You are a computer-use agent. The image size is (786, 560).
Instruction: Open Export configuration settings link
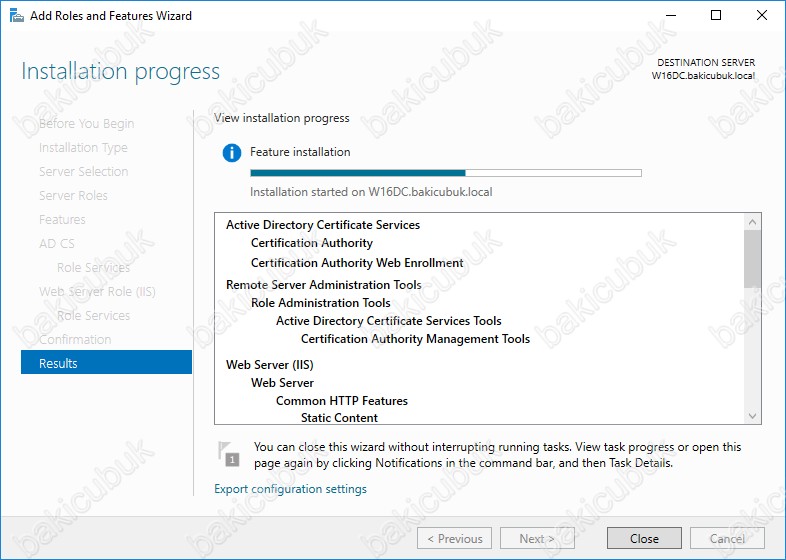click(x=290, y=489)
